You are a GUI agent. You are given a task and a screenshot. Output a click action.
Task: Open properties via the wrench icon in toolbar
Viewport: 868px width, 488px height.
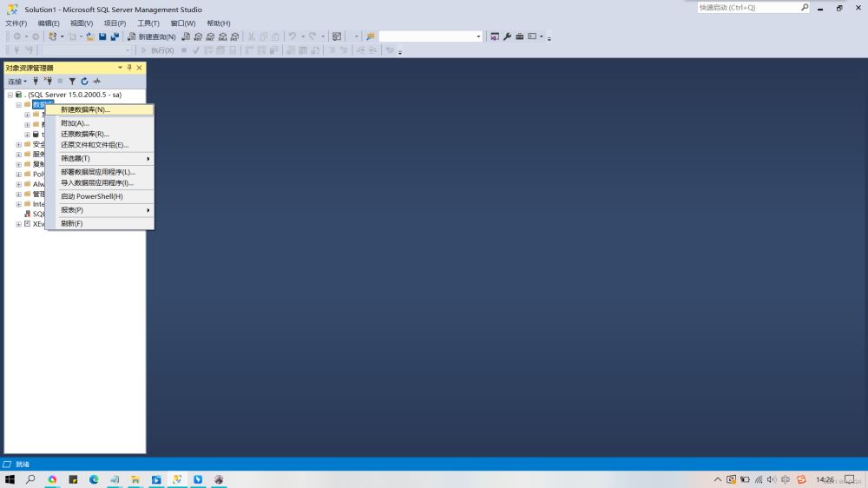click(507, 36)
